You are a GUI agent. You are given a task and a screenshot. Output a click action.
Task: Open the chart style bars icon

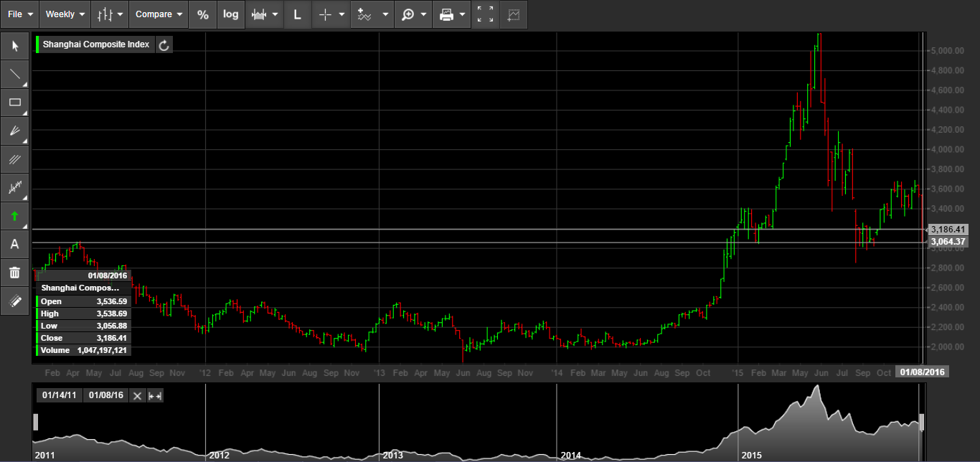(x=105, y=14)
